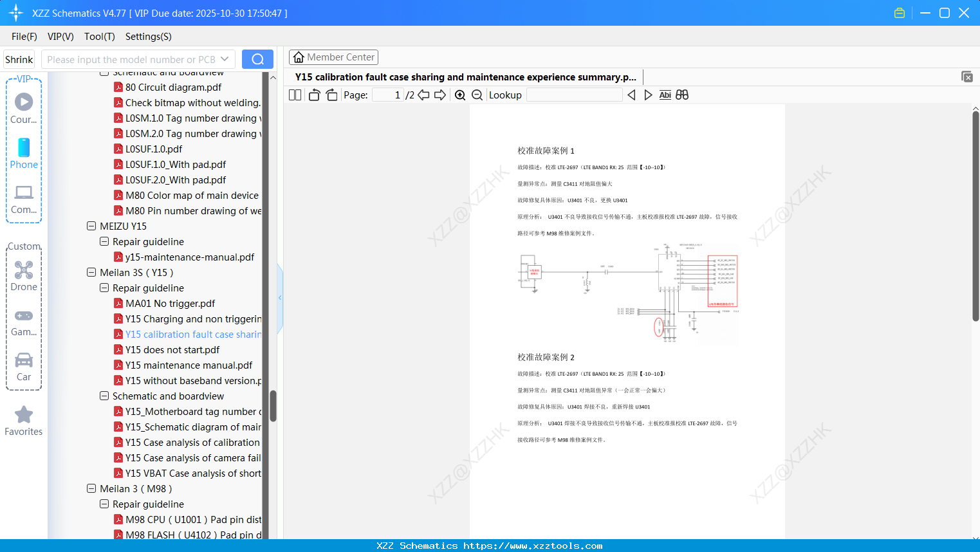The width and height of the screenshot is (980, 552).
Task: Select Y15 Case analysis of calibration
Action: (x=193, y=442)
